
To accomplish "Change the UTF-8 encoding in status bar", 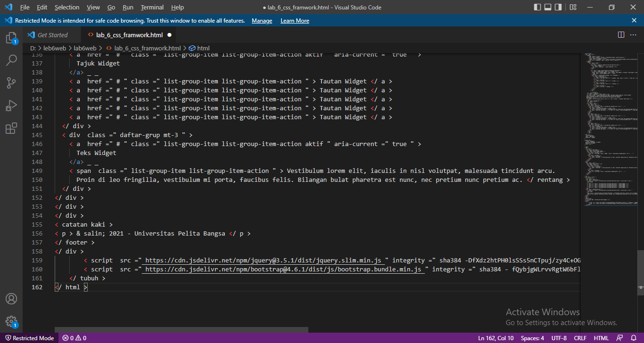I will click(x=559, y=338).
